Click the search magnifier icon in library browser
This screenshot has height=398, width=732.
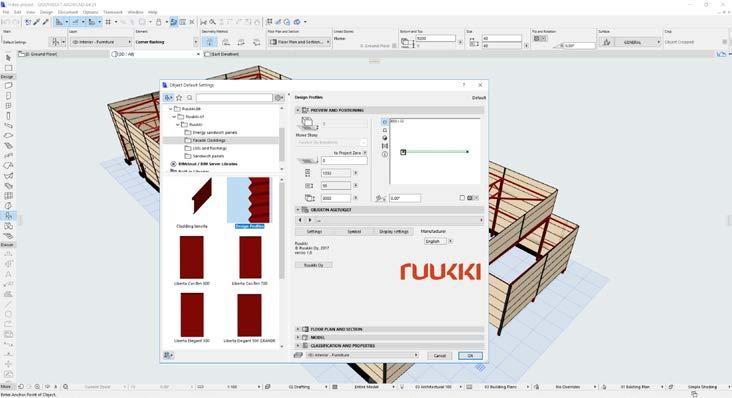pyautogui.click(x=190, y=98)
